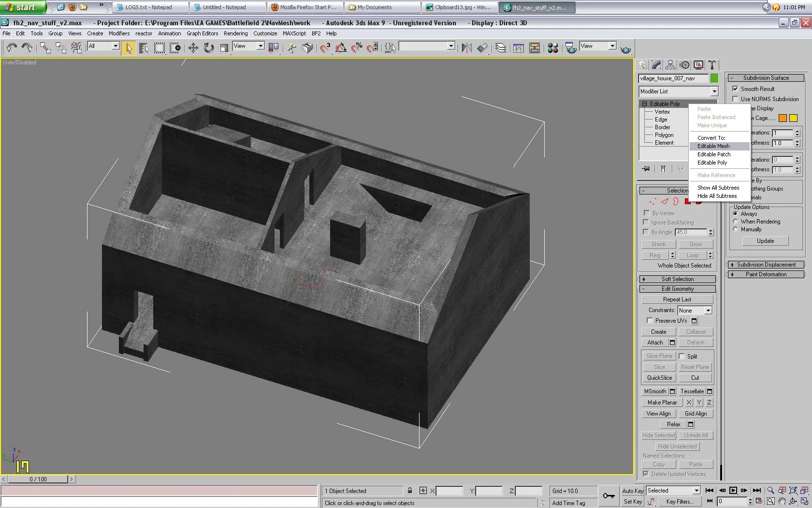Open the Layer Manager icon

click(x=501, y=47)
